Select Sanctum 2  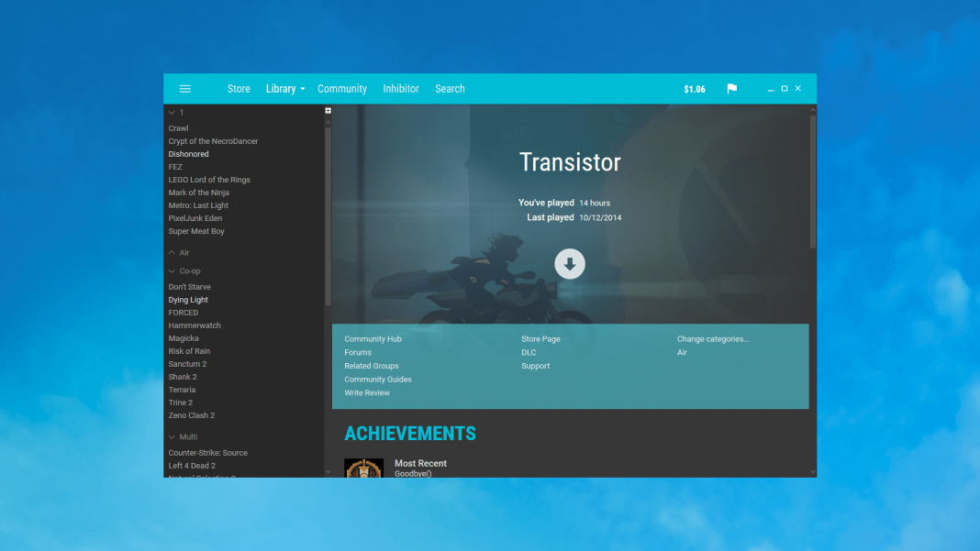187,364
